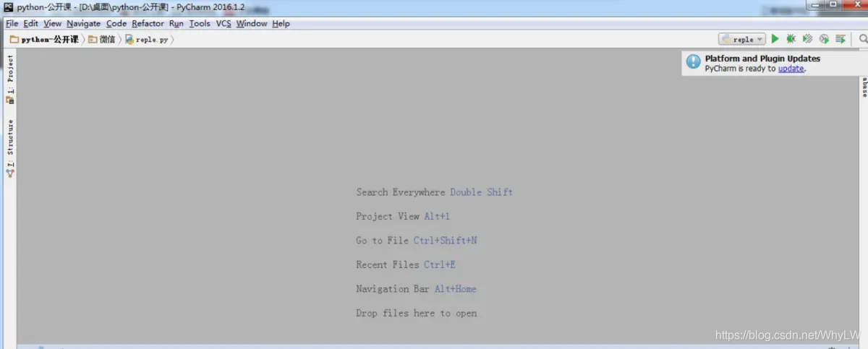Open the Project tool window tab
868x349 pixels.
click(10, 79)
